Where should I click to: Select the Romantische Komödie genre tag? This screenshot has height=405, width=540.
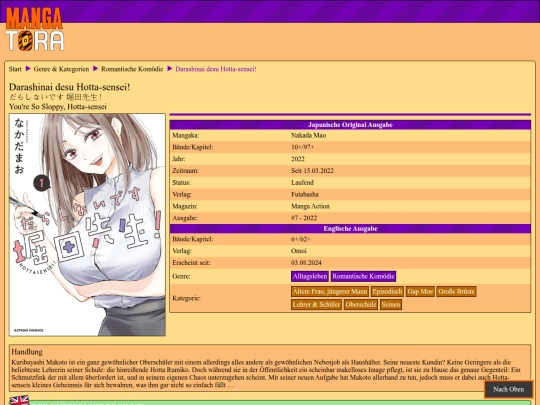click(x=363, y=276)
